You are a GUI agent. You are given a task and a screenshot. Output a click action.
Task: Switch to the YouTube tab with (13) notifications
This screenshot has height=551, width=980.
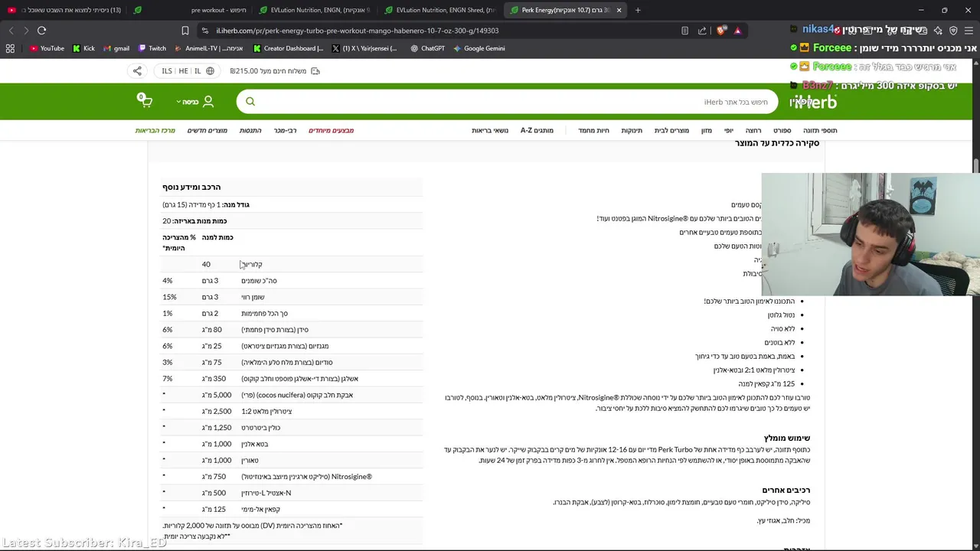[x=63, y=10]
